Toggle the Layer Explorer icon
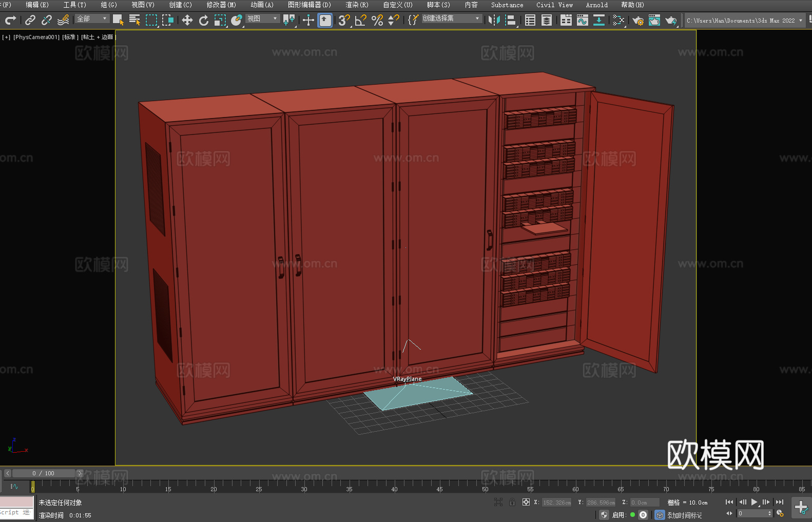 (x=547, y=20)
